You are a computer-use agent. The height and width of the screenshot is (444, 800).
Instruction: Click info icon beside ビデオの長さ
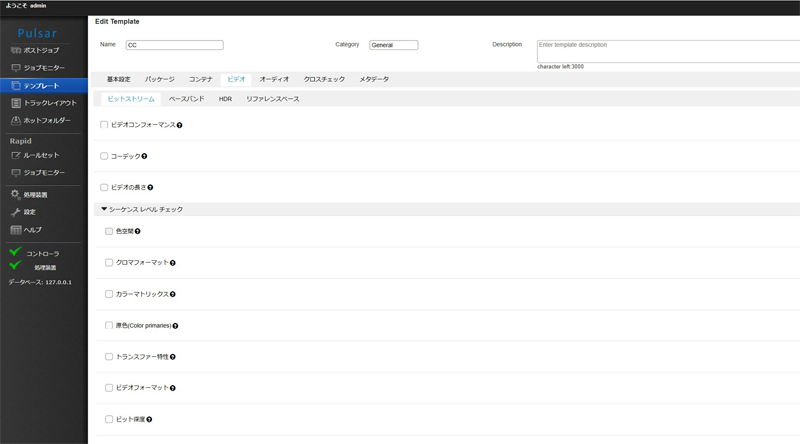150,187
